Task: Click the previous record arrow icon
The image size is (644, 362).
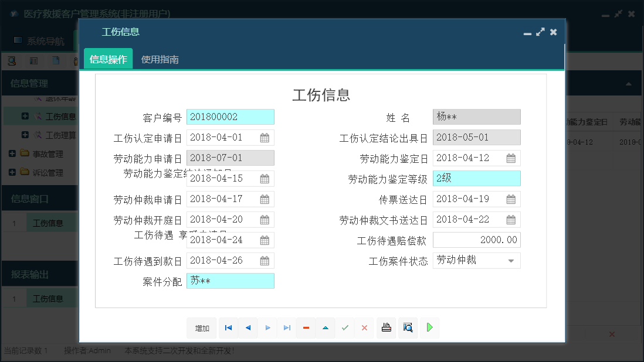Action: 248,328
